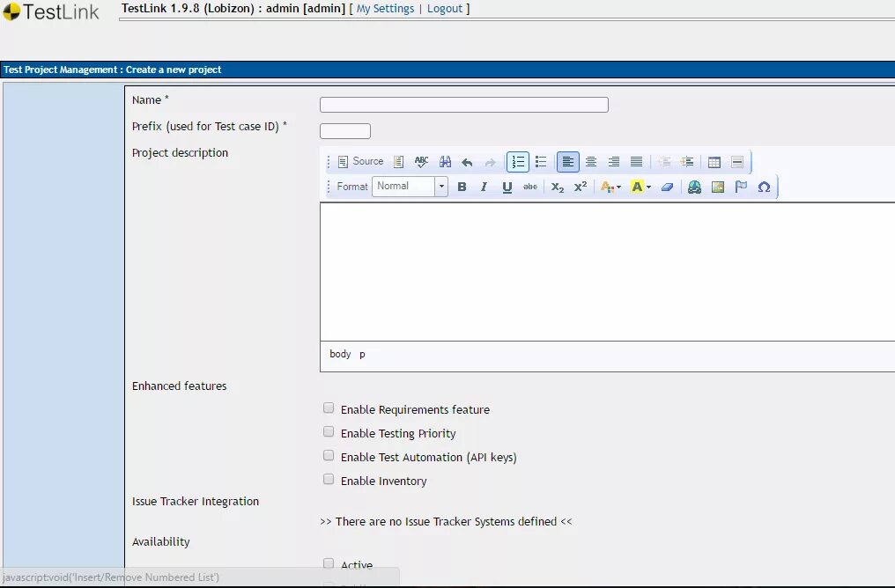Insert horizontal line icon
This screenshot has width=895, height=588.
click(x=737, y=162)
